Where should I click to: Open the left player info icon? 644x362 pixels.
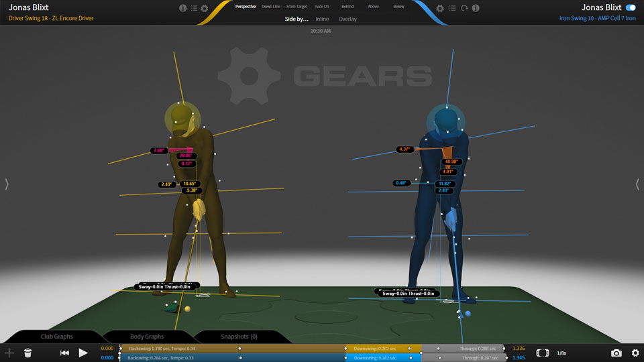tap(182, 8)
